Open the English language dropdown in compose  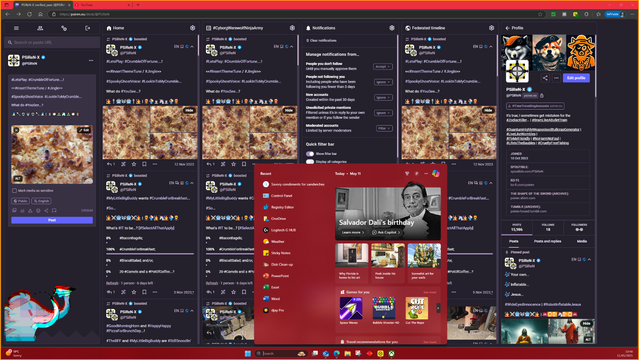pos(42,201)
